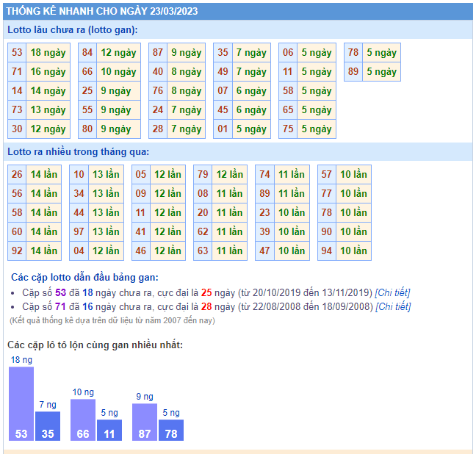Image resolution: width=476 pixels, height=454 pixels.
Task: Click the purple chart bar labeled 87
Action: 145,422
